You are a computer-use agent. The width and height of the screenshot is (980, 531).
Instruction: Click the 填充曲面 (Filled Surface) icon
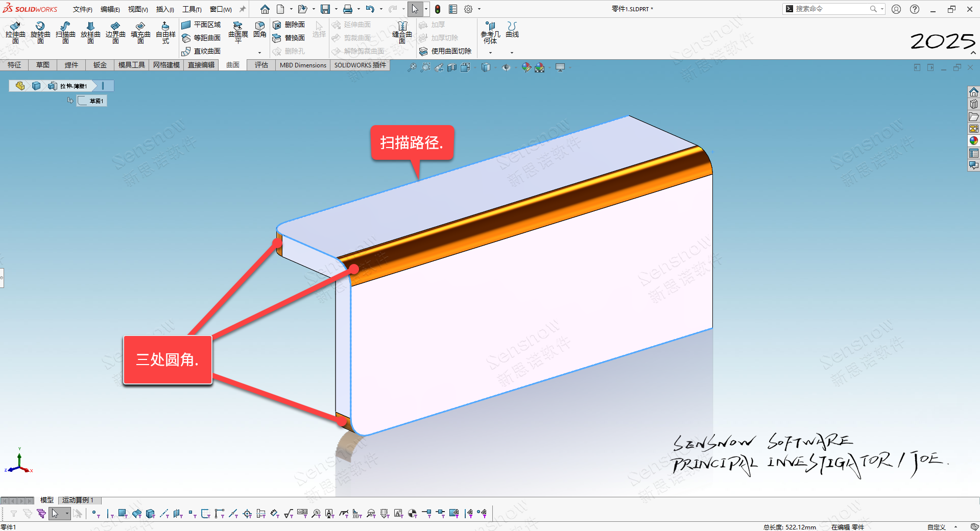(x=140, y=32)
